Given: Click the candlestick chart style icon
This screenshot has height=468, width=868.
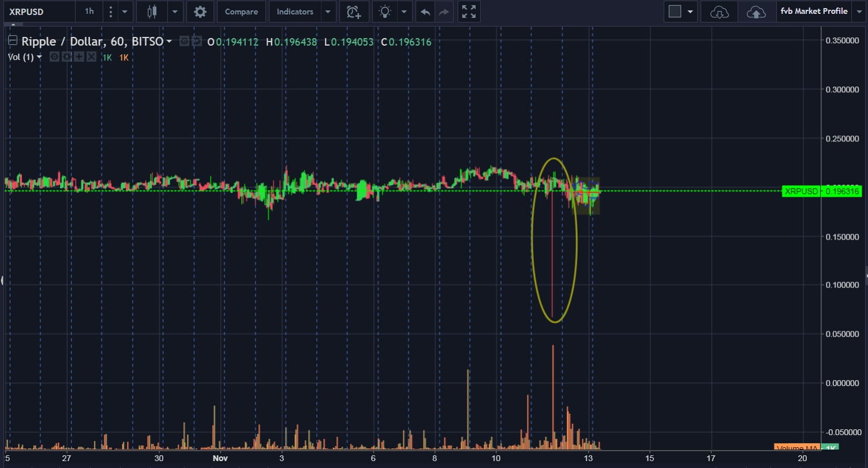Looking at the screenshot, I should coord(152,12).
